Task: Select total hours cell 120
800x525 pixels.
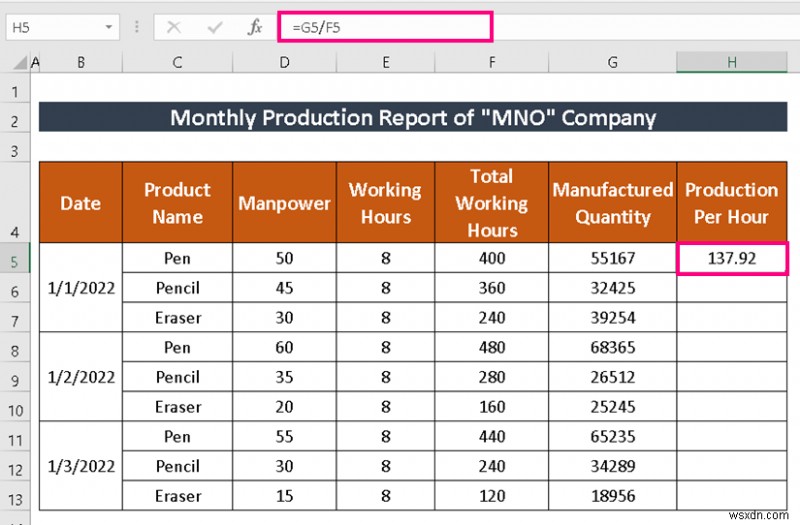Action: [492, 495]
